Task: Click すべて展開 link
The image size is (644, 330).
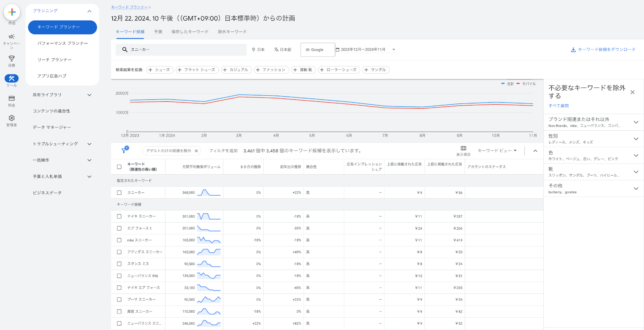Action: pyautogui.click(x=558, y=106)
